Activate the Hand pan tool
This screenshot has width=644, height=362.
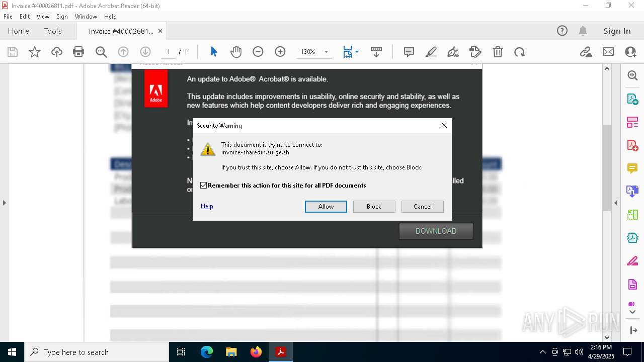point(236,52)
